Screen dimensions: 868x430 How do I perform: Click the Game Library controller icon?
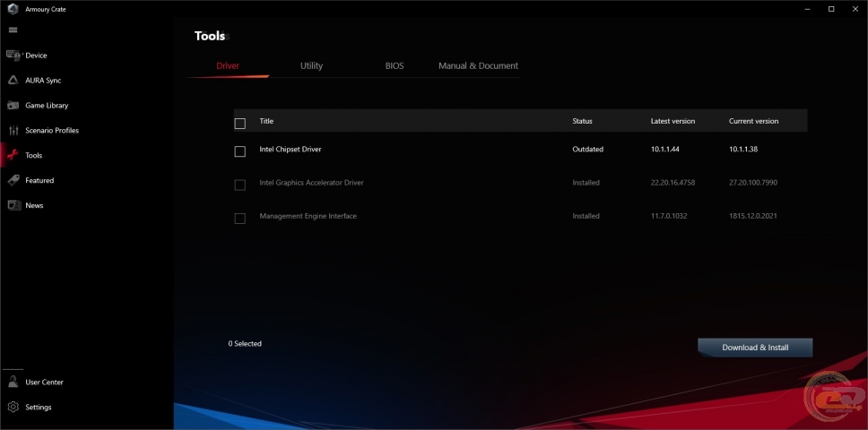pos(13,105)
